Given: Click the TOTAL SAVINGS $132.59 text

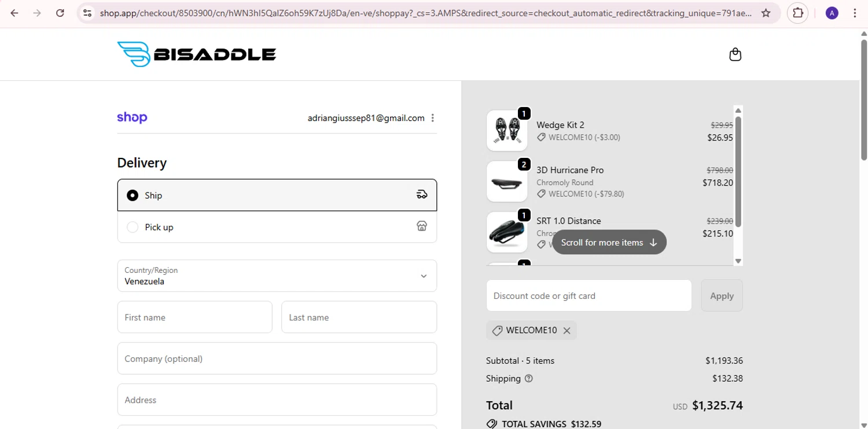Looking at the screenshot, I should pyautogui.click(x=551, y=424).
